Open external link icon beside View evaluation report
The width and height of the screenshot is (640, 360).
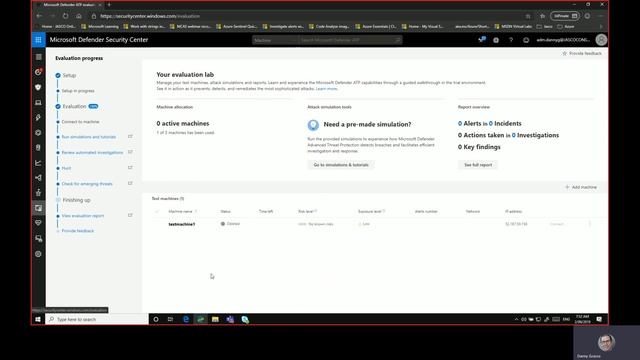(x=130, y=215)
